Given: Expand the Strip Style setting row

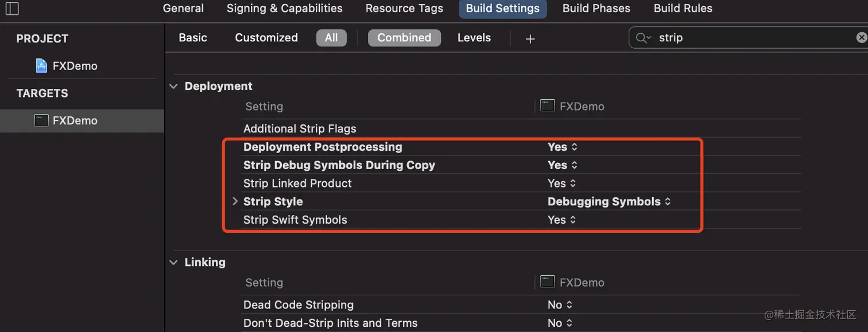Looking at the screenshot, I should point(235,202).
